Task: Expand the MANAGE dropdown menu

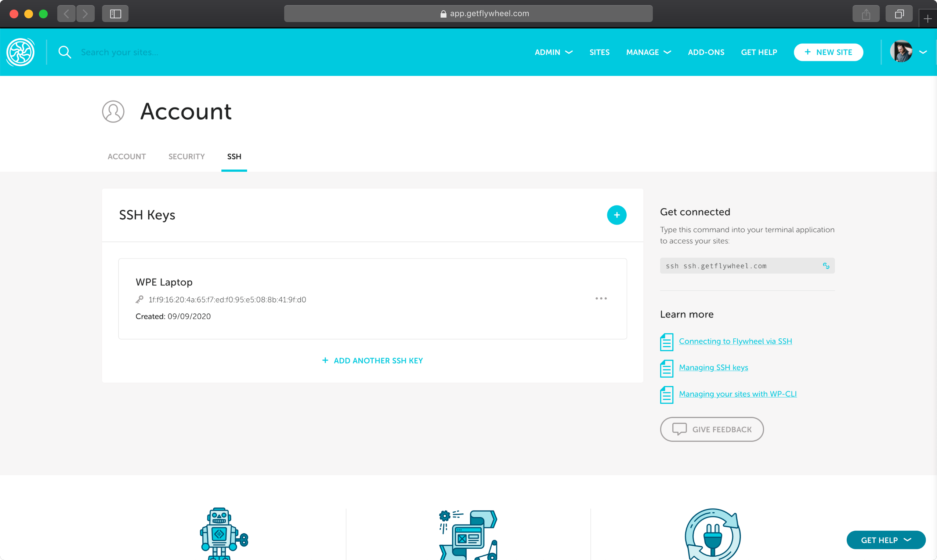Action: (648, 52)
